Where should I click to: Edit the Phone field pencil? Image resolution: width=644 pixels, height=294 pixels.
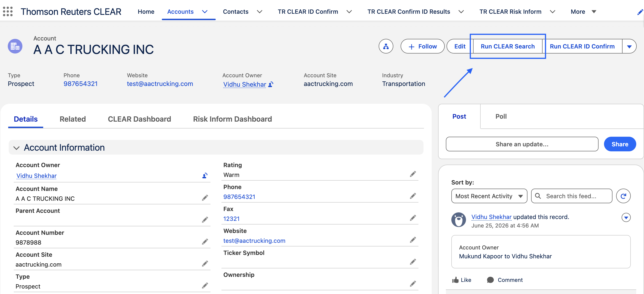click(x=413, y=196)
